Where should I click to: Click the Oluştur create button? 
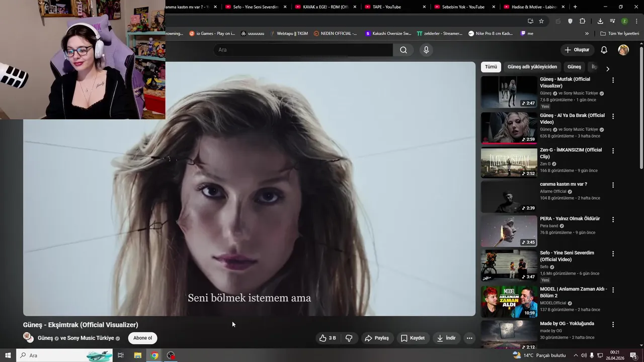[x=577, y=50]
